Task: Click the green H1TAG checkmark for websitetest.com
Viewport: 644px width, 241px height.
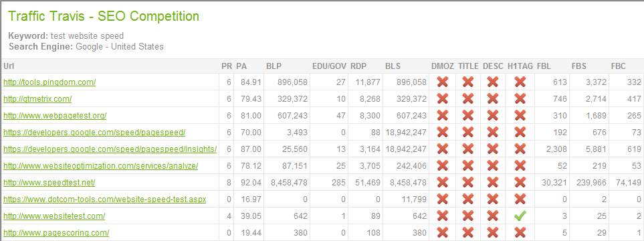Action: click(x=520, y=216)
